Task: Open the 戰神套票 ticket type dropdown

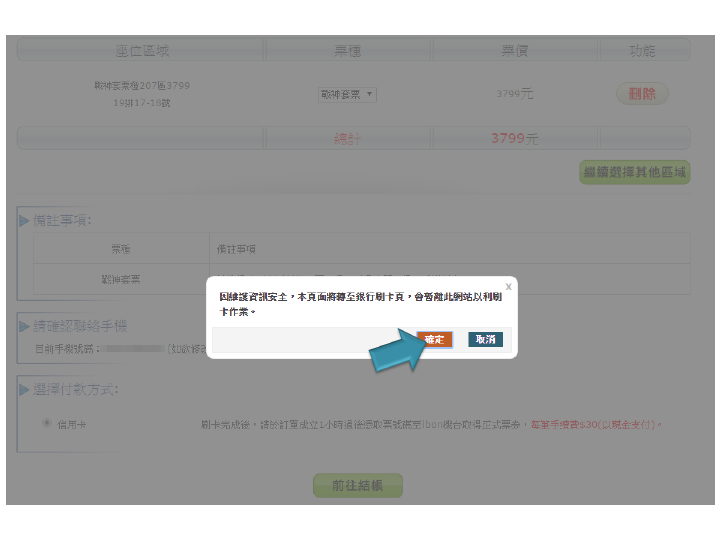Action: pos(347,94)
